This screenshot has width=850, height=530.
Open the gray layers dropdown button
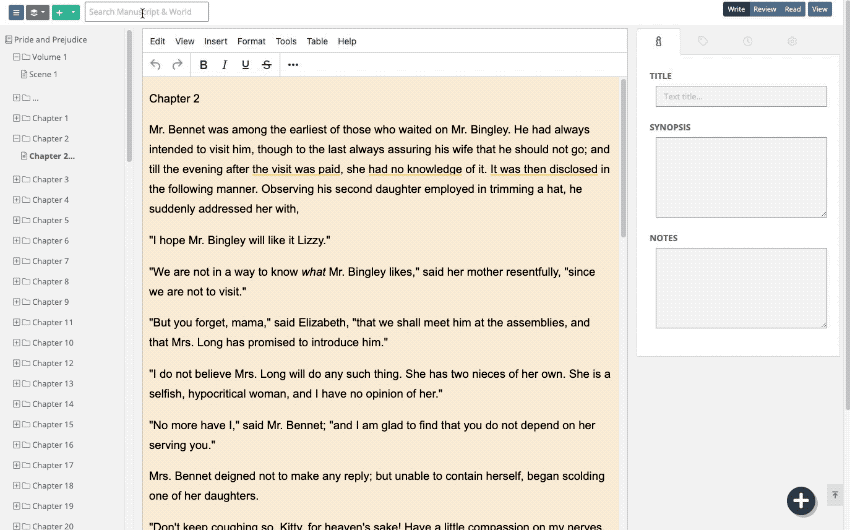(37, 12)
